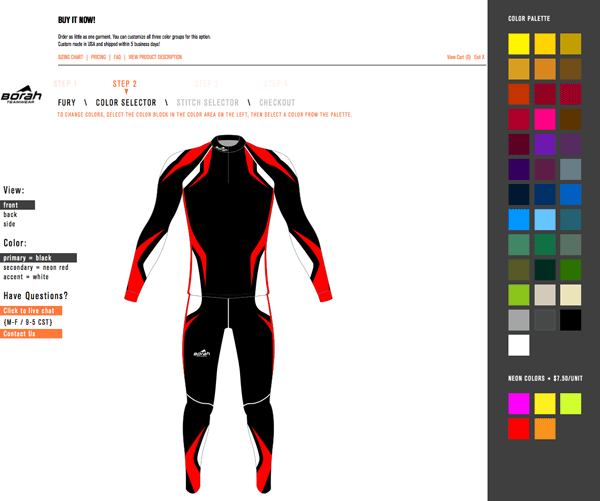Return to the Fury step
The height and width of the screenshot is (501, 600).
[x=66, y=103]
